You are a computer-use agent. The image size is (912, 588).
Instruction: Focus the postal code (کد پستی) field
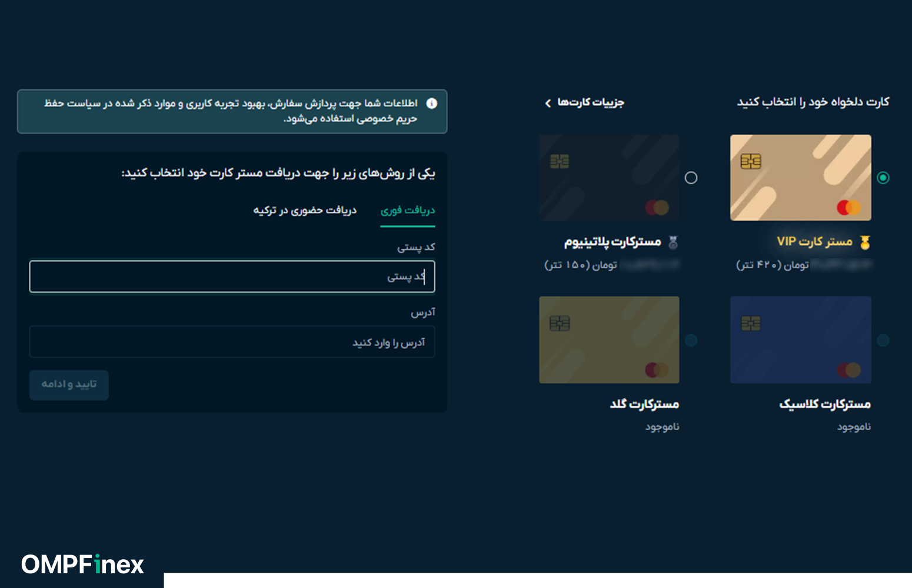coord(232,276)
